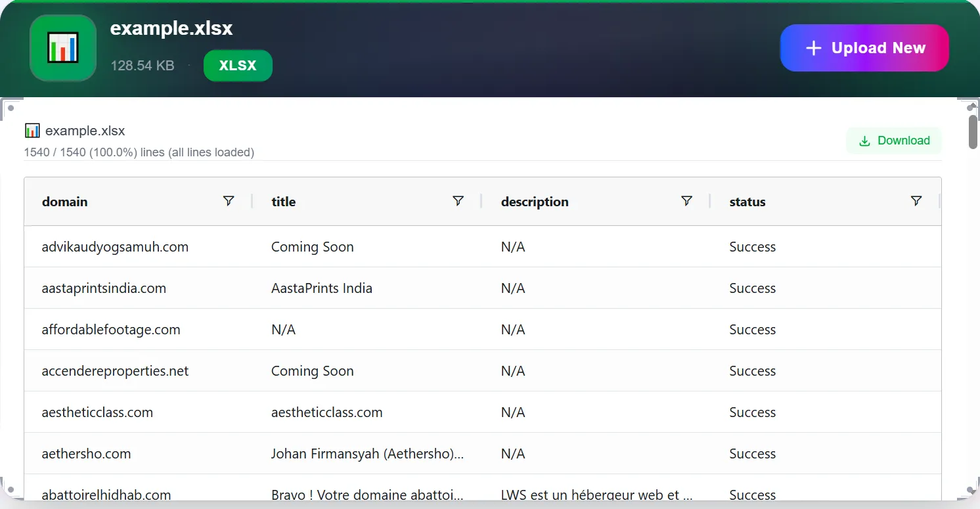
Task: Click the status column header
Action: [x=747, y=202]
